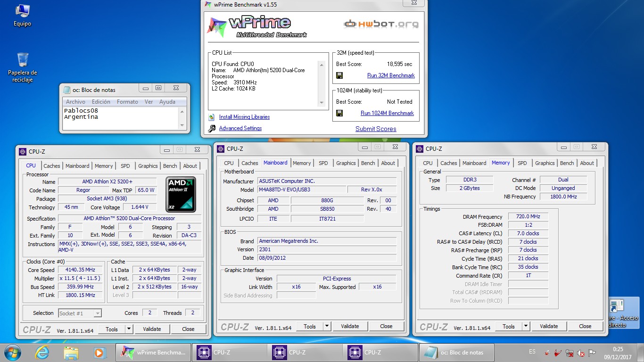Click the Advanced Settings wrench icon
644x362 pixels.
click(x=211, y=128)
